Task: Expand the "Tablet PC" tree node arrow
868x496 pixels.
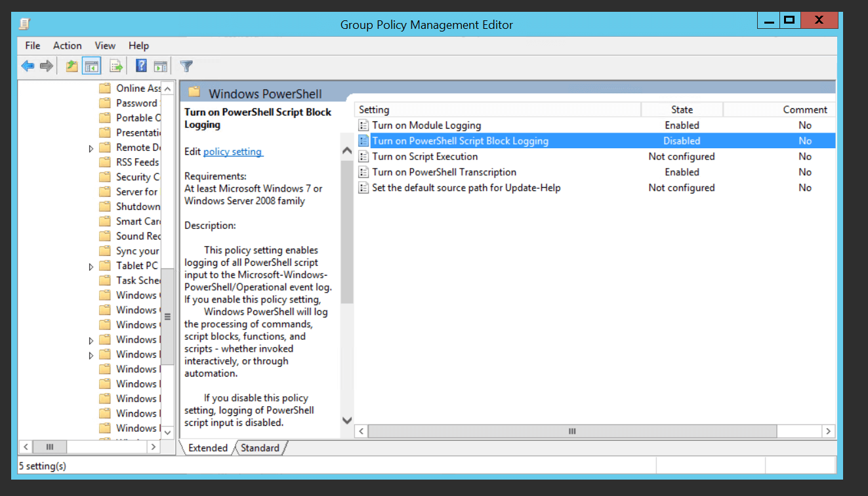Action: pyautogui.click(x=91, y=266)
